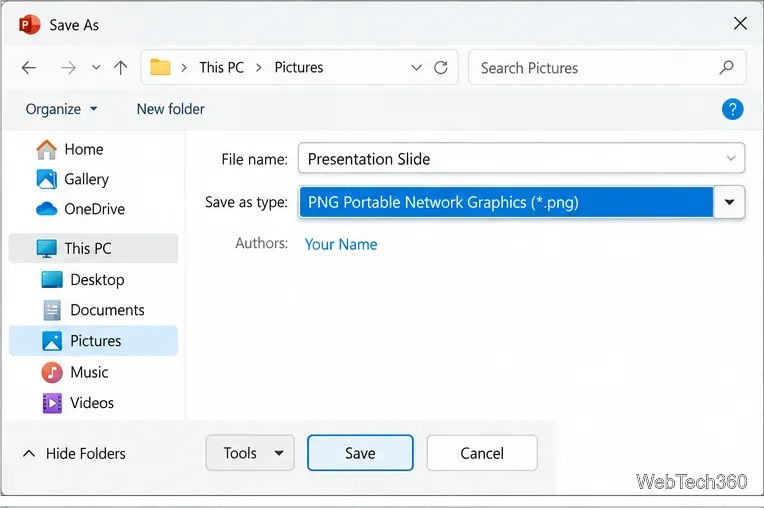Image resolution: width=764 pixels, height=508 pixels.
Task: Expand the address bar history dropdown
Action: pyautogui.click(x=416, y=68)
